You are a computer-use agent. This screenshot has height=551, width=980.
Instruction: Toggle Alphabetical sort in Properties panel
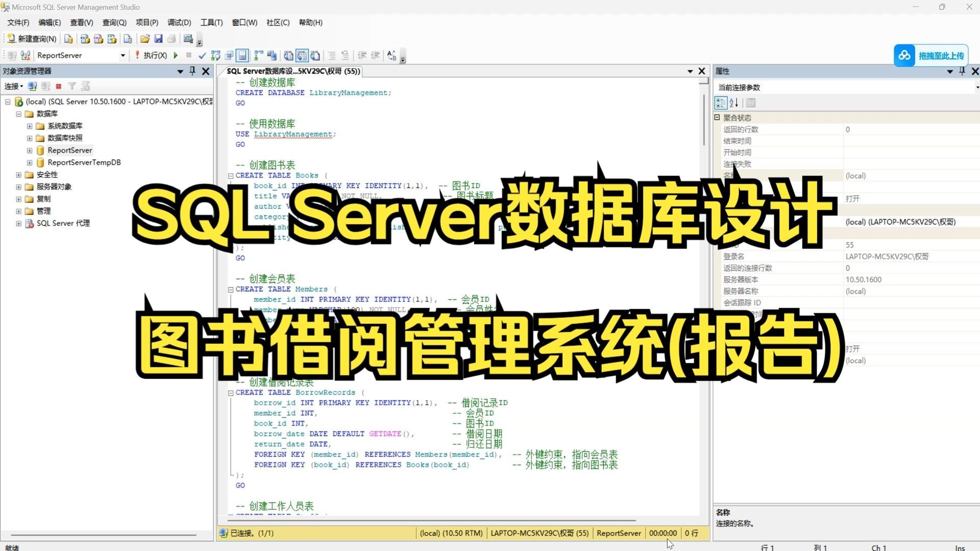click(x=734, y=103)
